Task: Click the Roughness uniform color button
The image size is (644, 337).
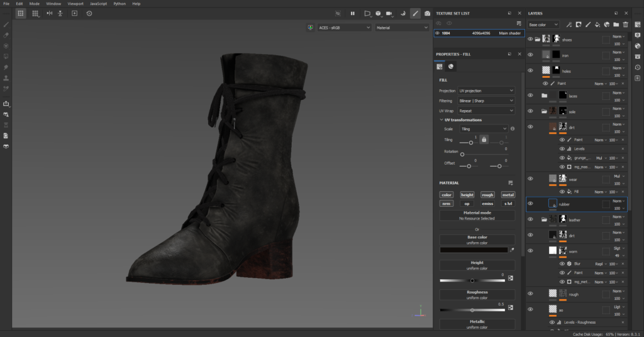Action: click(x=477, y=295)
